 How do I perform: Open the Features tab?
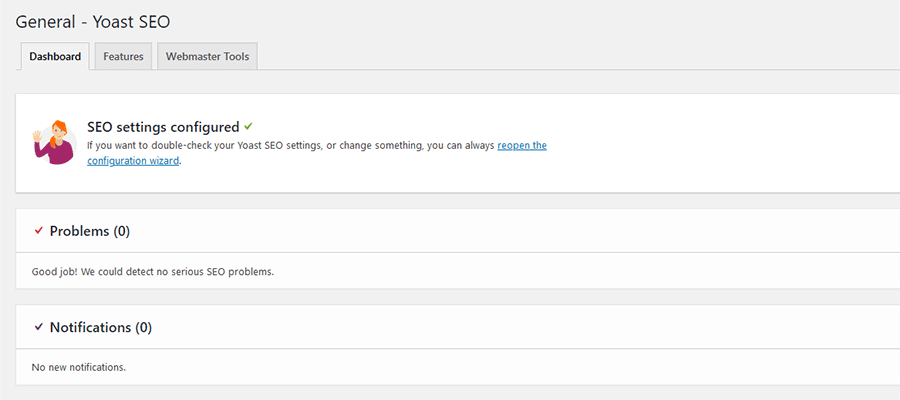123,57
